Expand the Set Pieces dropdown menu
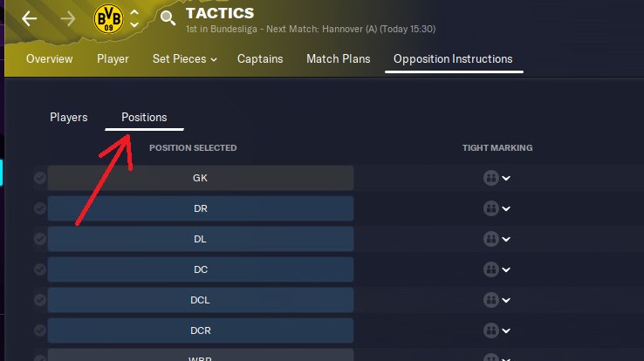This screenshot has width=644, height=361. point(184,59)
